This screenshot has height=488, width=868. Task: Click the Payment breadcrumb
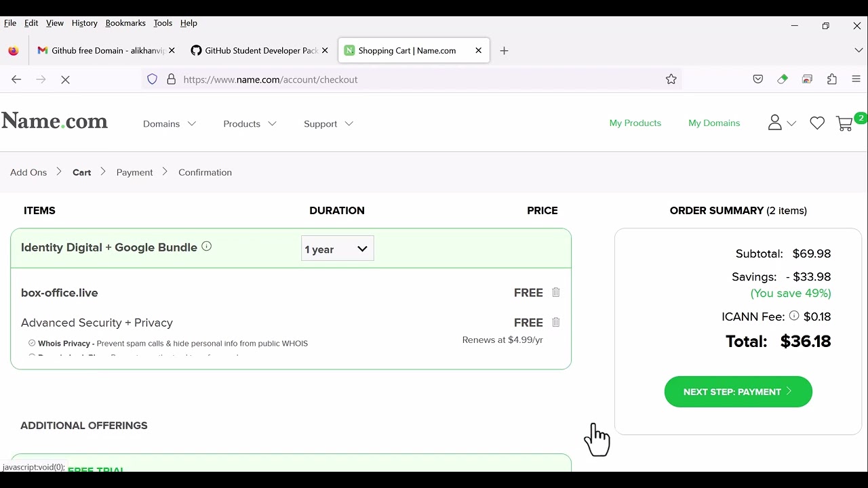click(134, 172)
